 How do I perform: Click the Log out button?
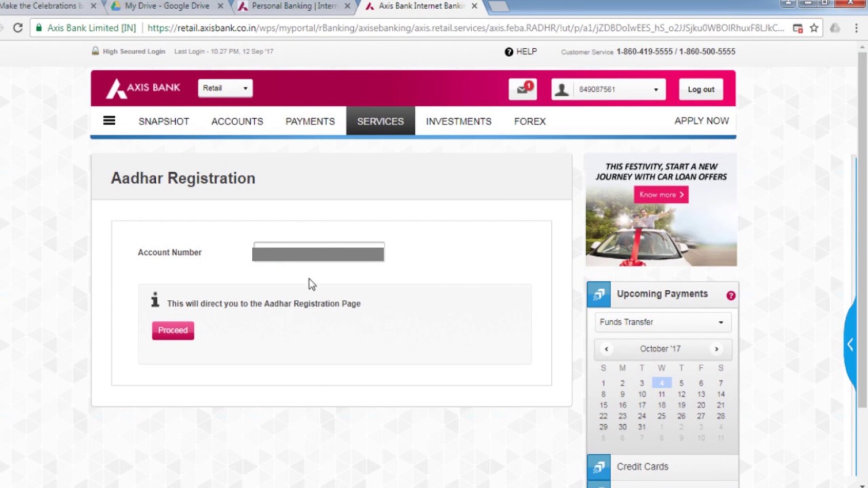point(701,89)
